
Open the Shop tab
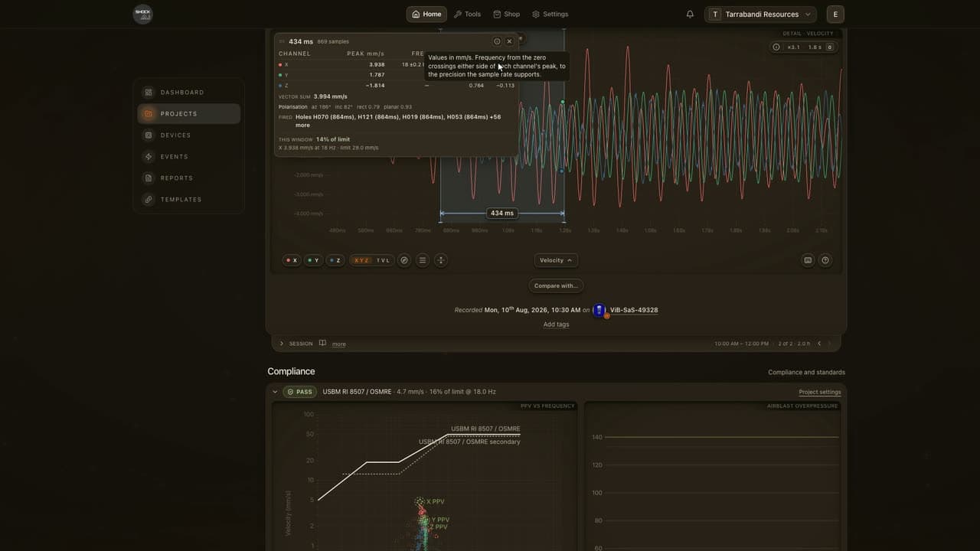[506, 14]
